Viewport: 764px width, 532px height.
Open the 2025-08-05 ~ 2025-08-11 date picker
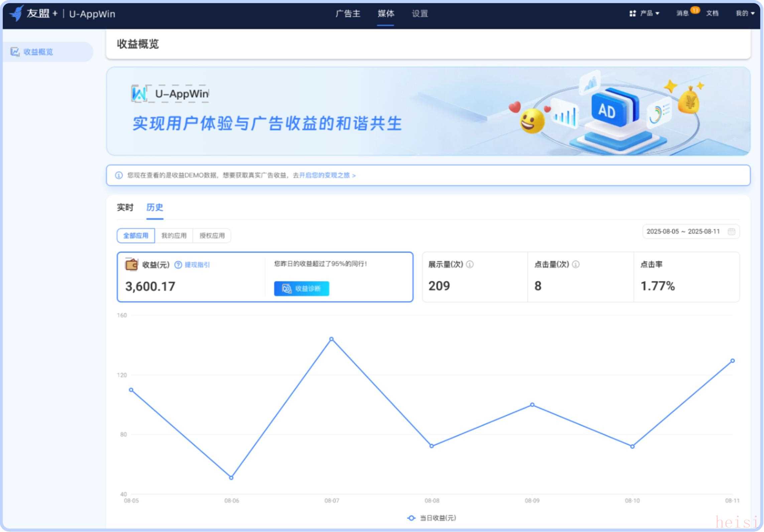point(683,232)
